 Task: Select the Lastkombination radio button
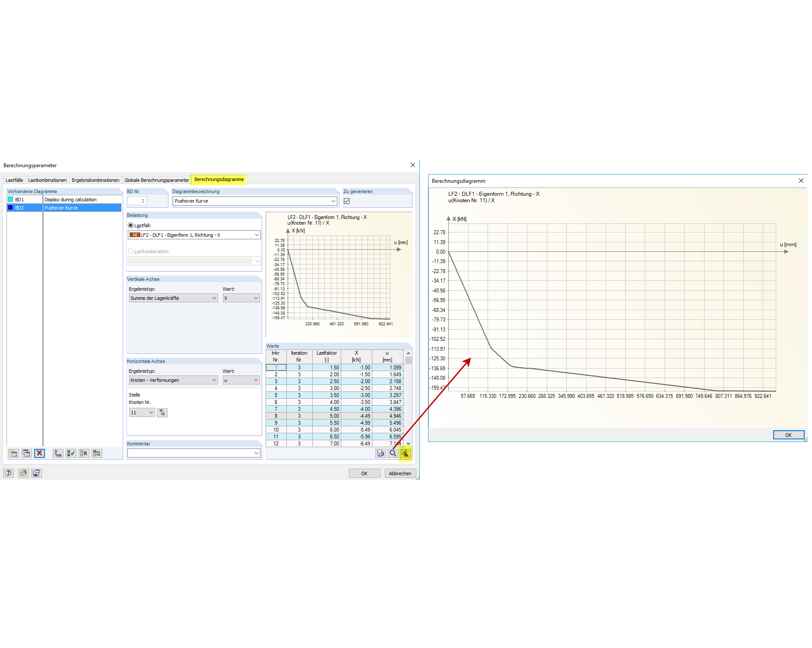coord(131,251)
